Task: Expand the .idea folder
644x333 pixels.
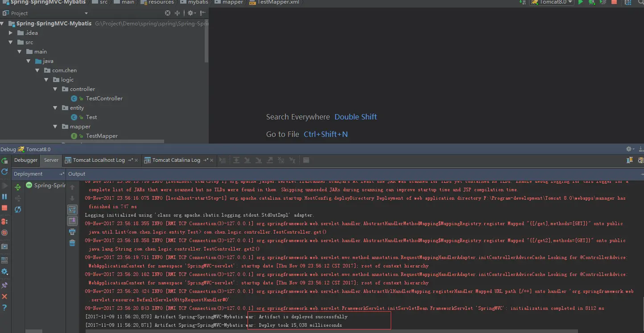Action: 11,33
